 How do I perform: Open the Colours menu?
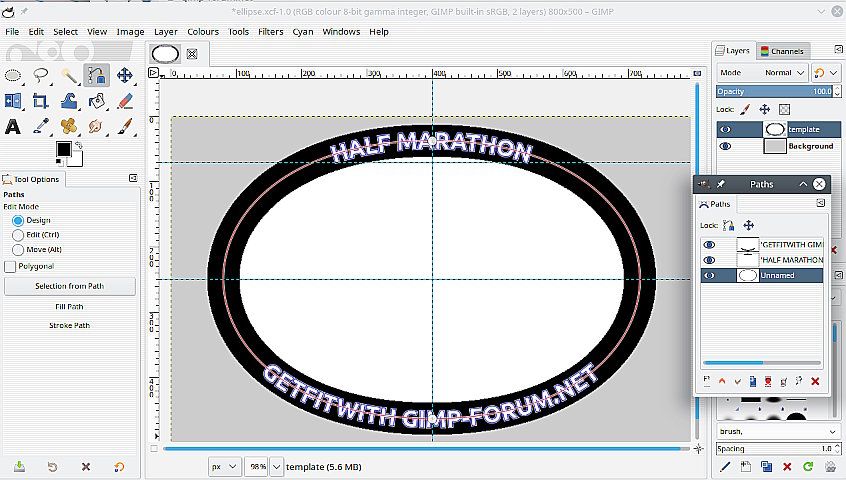203,32
